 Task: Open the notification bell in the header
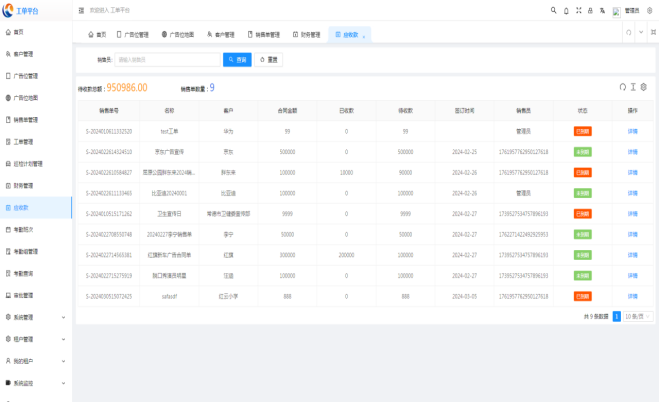(566, 10)
